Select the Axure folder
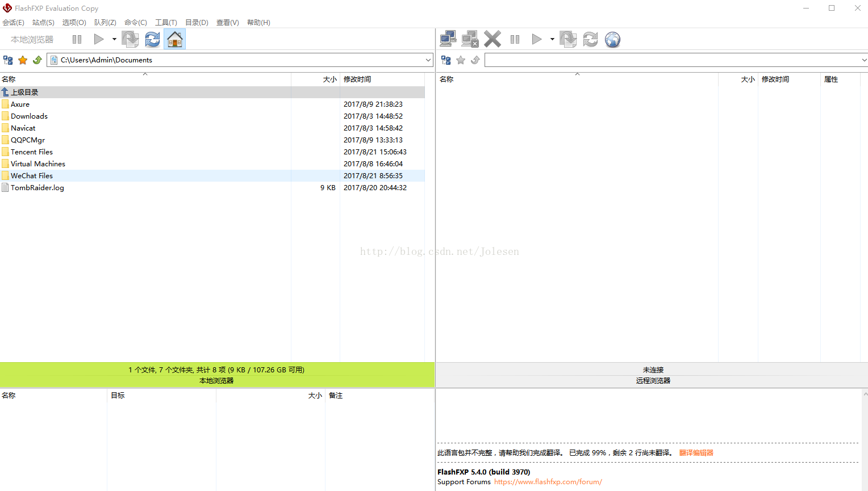The height and width of the screenshot is (491, 868). pyautogui.click(x=212, y=104)
